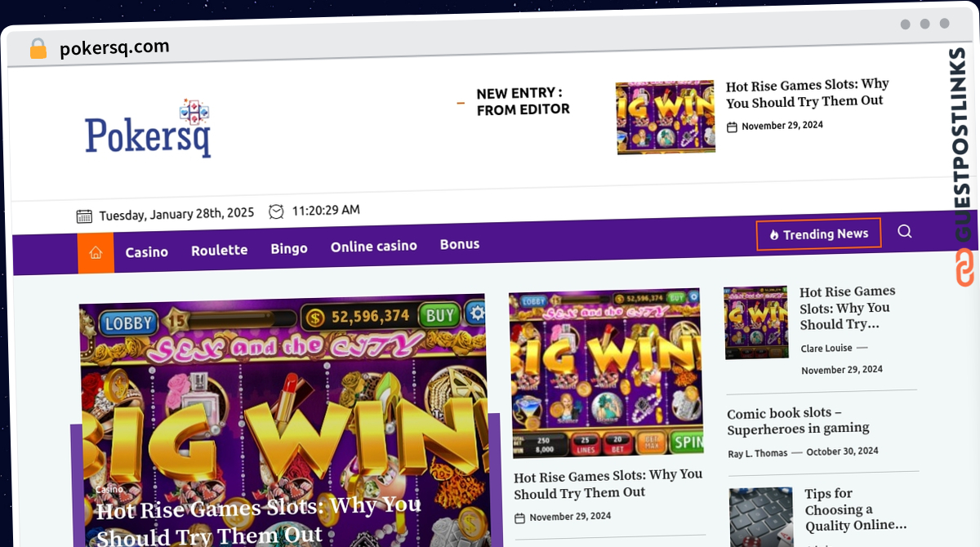Click the header date November 29, 2024
This screenshot has width=980, height=547.
click(x=782, y=126)
